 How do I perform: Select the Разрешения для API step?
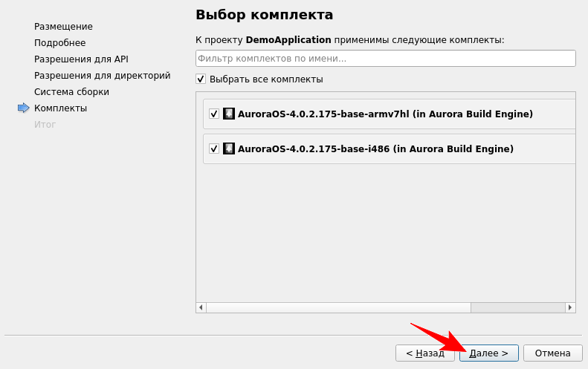click(81, 59)
